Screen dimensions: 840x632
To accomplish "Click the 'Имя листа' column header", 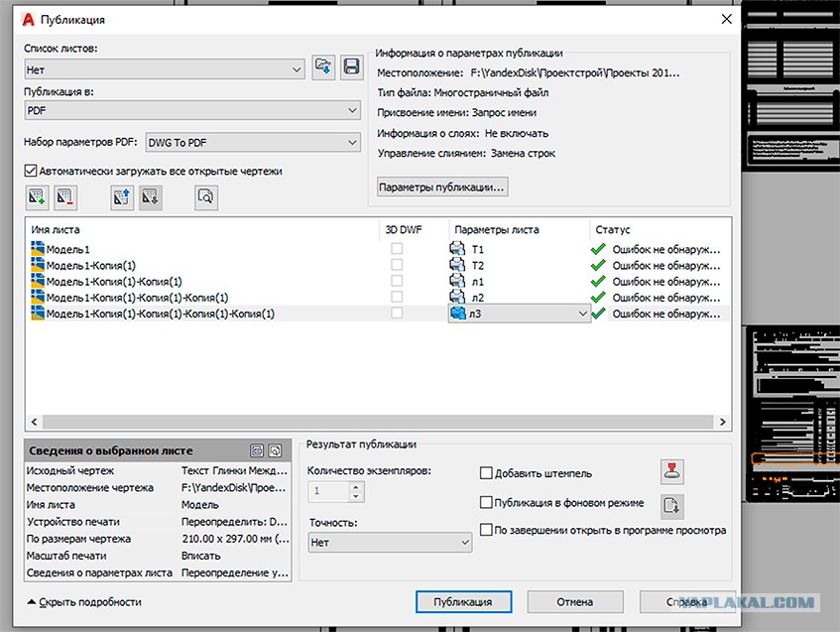I will coord(56,229).
